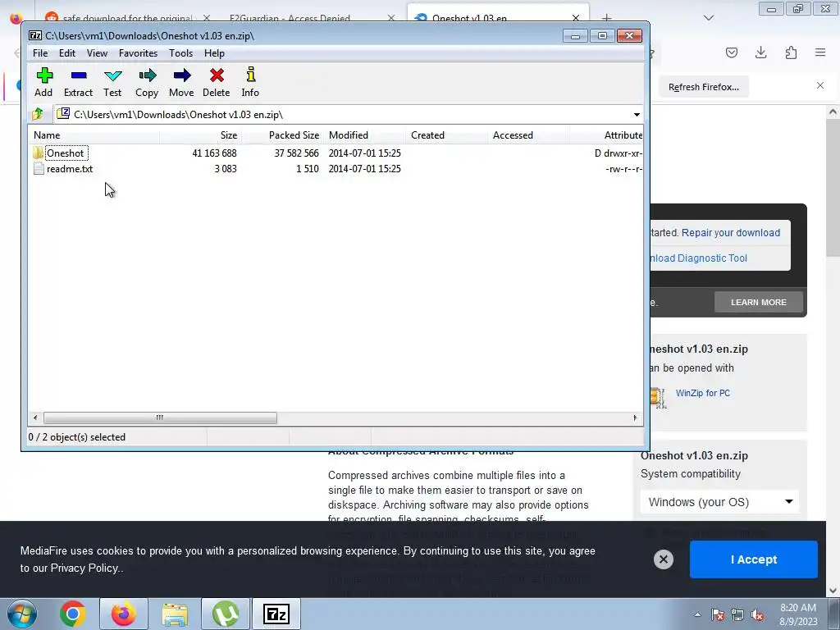Switch to Firefox in the taskbar

click(x=123, y=614)
